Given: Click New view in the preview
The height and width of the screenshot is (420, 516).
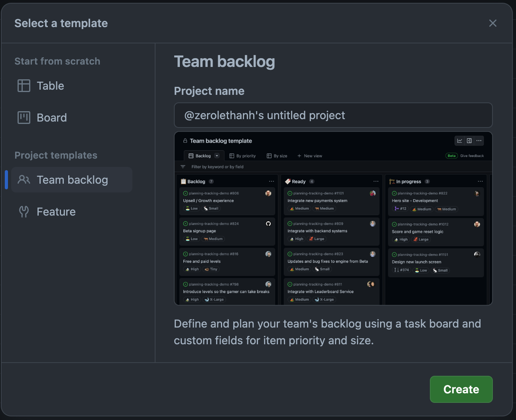Looking at the screenshot, I should [310, 156].
